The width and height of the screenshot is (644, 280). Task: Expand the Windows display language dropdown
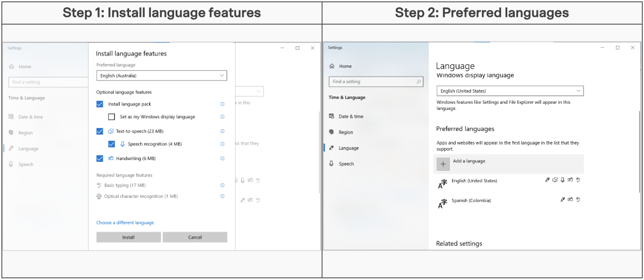pyautogui.click(x=509, y=91)
